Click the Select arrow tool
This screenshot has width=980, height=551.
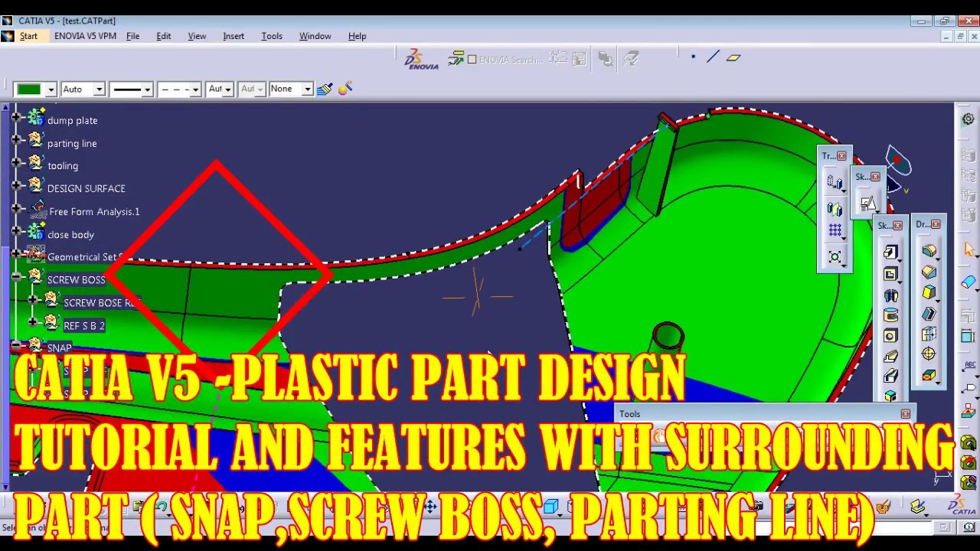pos(969,249)
